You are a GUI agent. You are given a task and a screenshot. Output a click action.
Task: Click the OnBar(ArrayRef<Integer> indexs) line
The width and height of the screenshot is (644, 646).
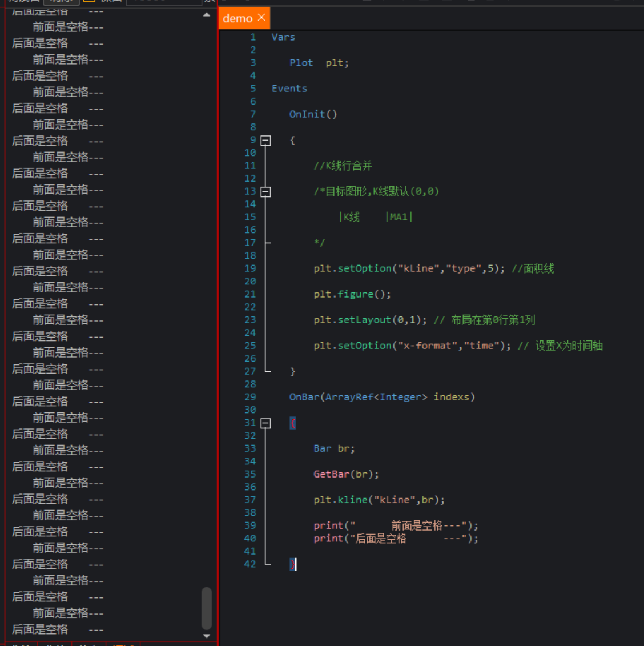tap(382, 397)
